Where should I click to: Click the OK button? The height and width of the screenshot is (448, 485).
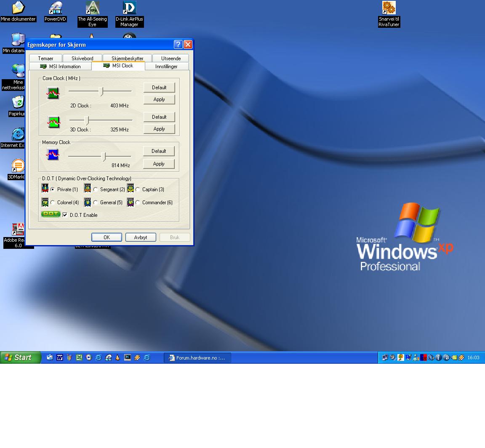click(107, 237)
